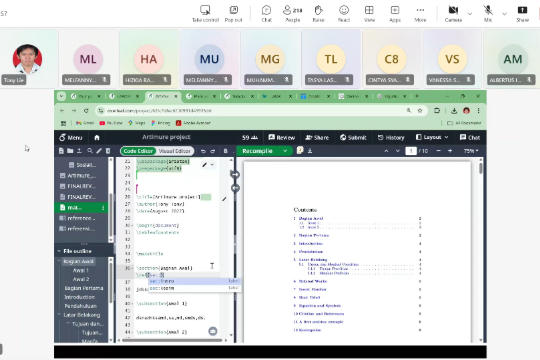Viewport: 540px width, 360px height.
Task: Open project History in Overleaf
Action: click(391, 137)
